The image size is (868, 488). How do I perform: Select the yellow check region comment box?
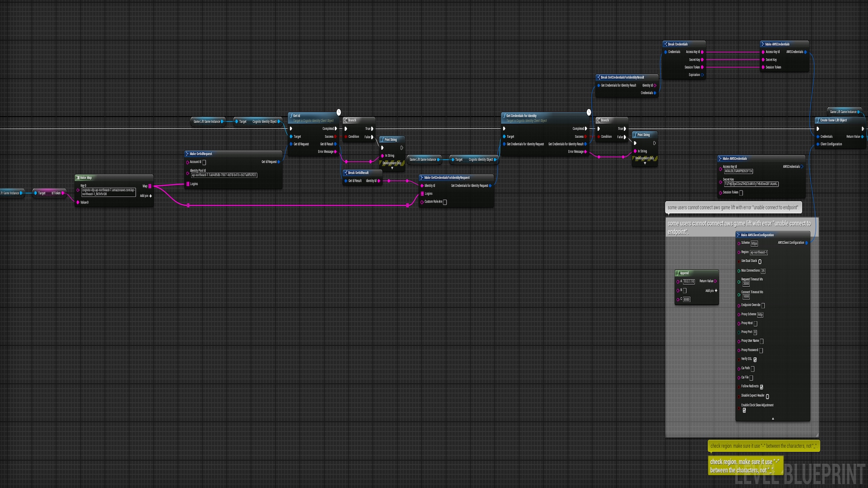tap(745, 466)
